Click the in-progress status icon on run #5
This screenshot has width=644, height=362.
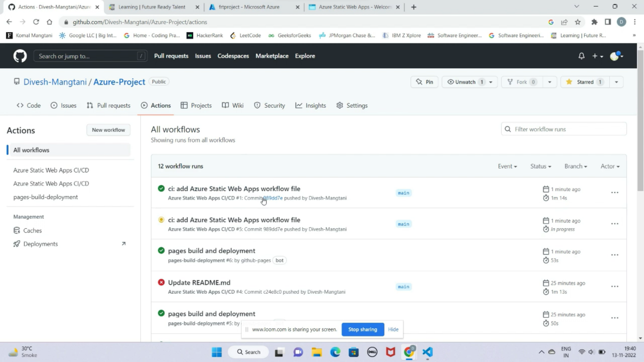[x=161, y=220]
